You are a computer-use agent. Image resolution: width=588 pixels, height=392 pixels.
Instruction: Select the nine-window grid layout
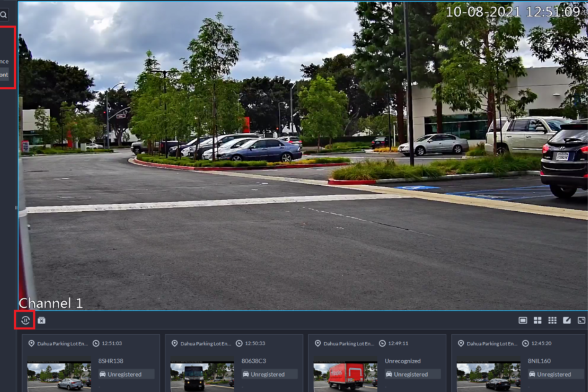pos(552,320)
